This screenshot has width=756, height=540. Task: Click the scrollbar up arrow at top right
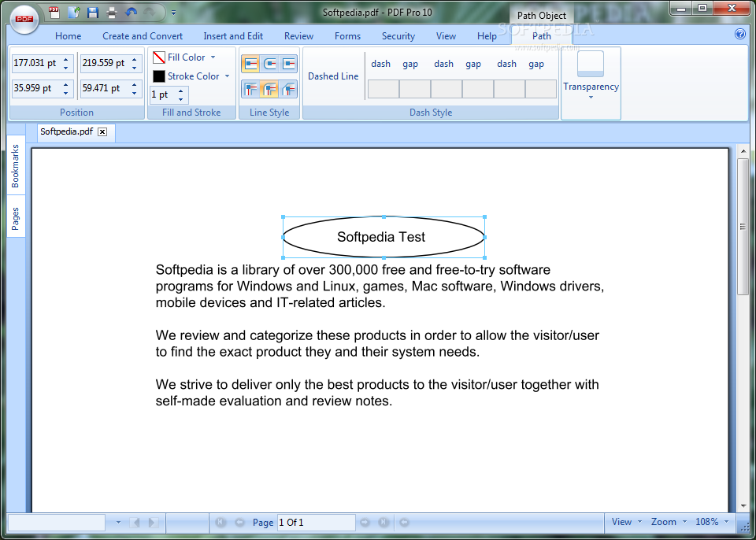coord(743,152)
